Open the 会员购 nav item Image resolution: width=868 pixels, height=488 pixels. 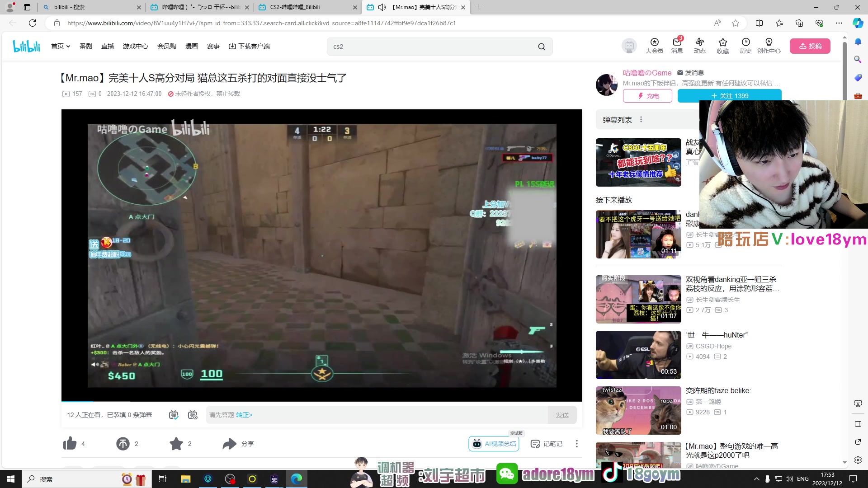click(x=167, y=46)
